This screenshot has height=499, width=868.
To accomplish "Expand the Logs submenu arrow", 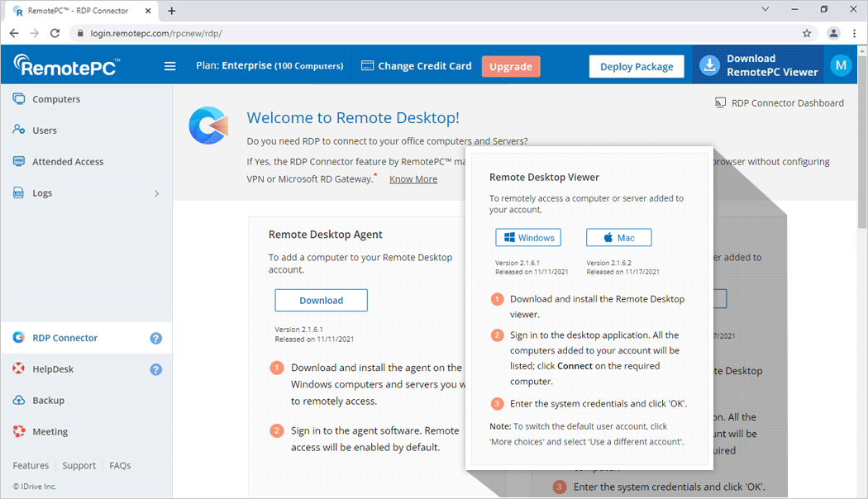I will tap(157, 193).
